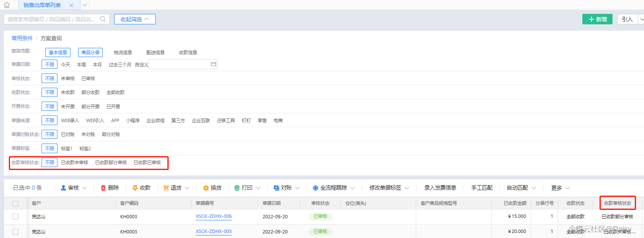Filter 开票状态 by 已开票
644x238 pixels.
click(x=113, y=107)
